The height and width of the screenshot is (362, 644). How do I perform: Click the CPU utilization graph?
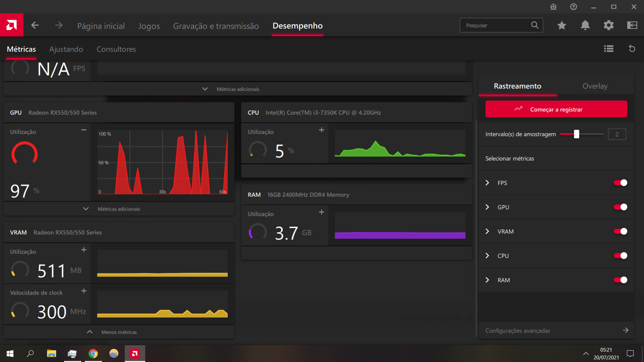[x=400, y=143]
